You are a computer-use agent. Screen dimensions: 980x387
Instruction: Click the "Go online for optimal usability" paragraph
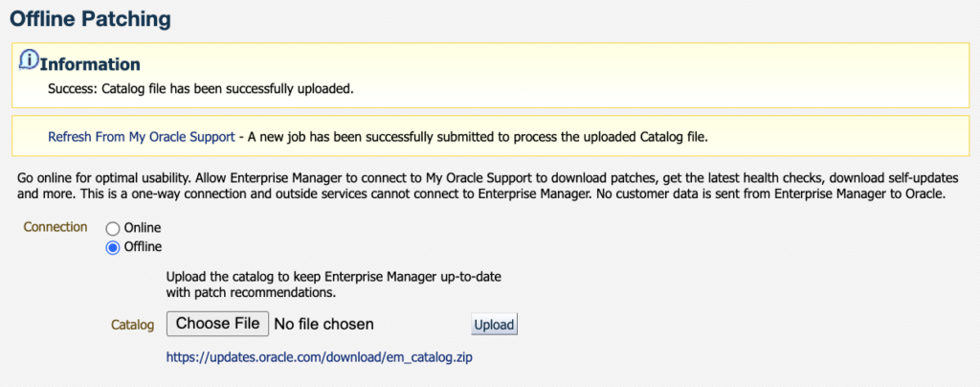tap(482, 186)
